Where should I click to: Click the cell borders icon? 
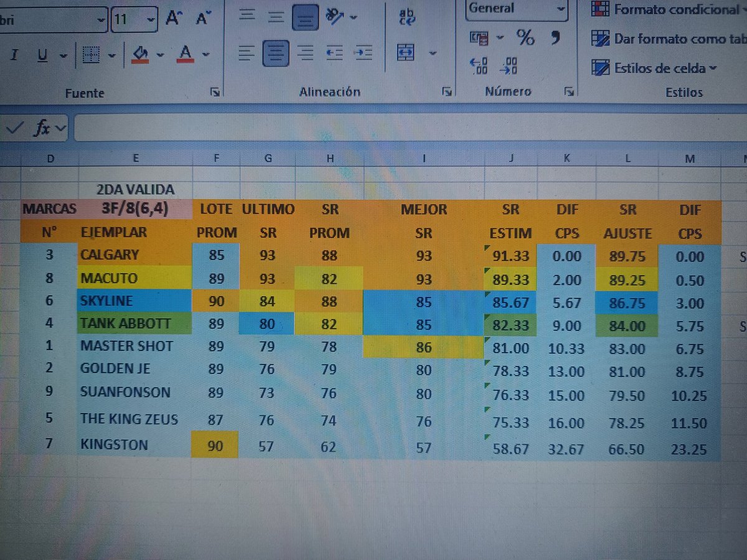coord(92,55)
